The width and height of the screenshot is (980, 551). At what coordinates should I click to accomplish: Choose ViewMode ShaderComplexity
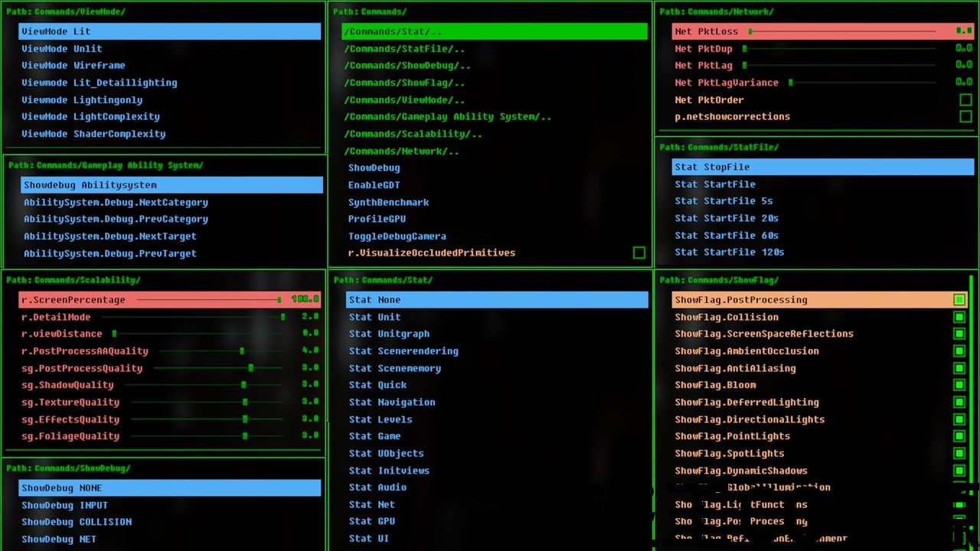click(x=93, y=134)
